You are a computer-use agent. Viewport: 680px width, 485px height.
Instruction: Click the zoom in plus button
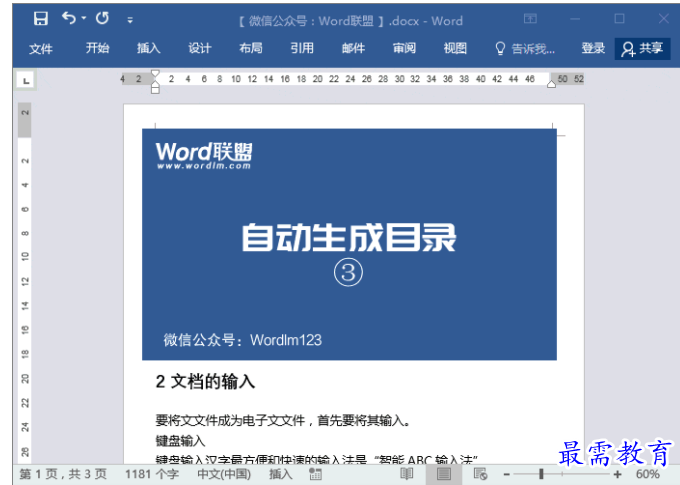(618, 475)
